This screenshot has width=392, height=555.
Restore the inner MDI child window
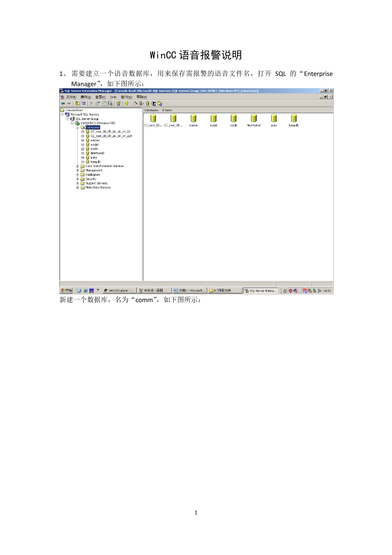pos(326,97)
